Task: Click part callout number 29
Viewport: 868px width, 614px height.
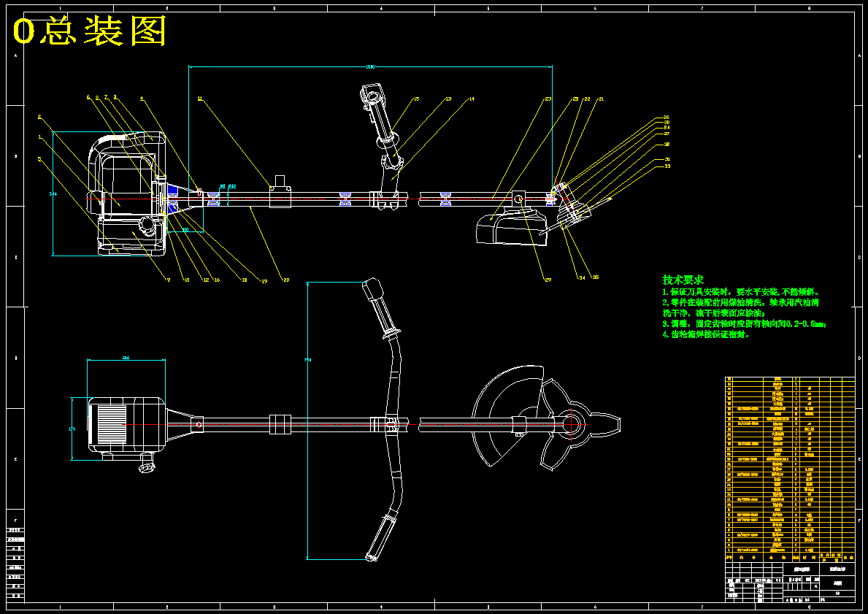Action: click(x=548, y=280)
